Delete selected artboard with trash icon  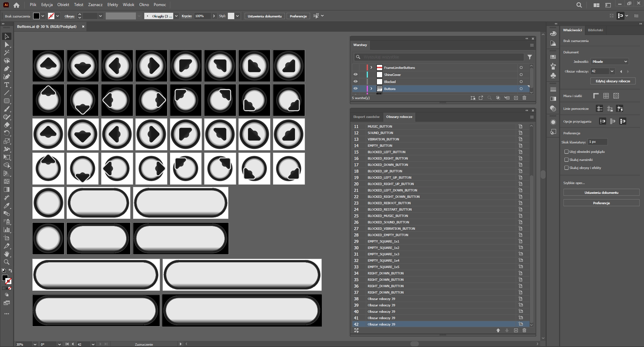pos(524,331)
